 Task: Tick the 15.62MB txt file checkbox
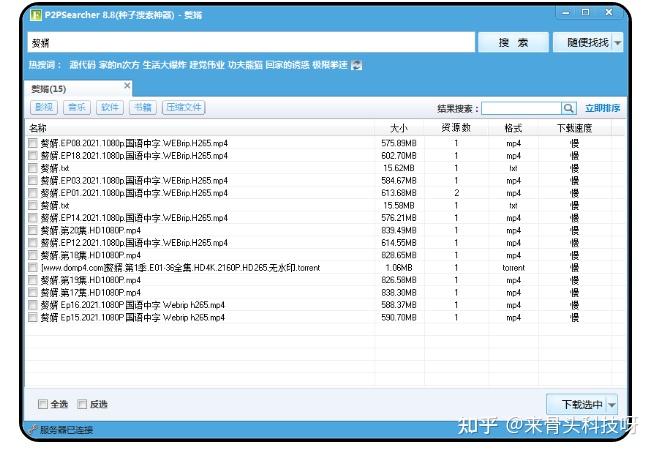[33, 168]
